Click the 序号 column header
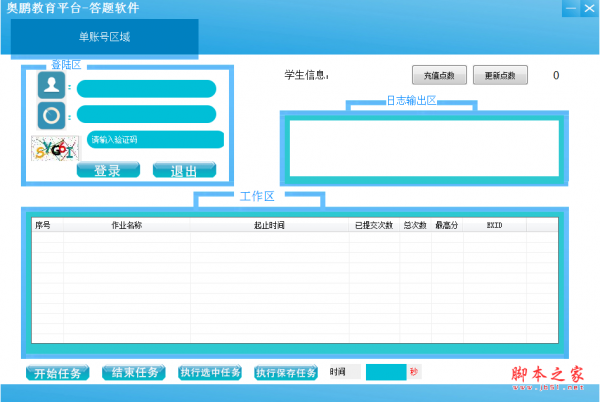Image resolution: width=600 pixels, height=402 pixels. (47, 225)
